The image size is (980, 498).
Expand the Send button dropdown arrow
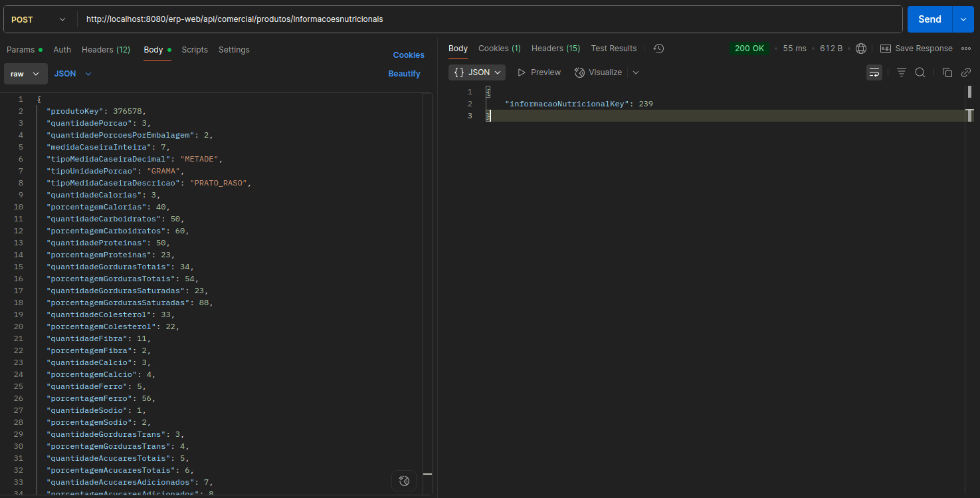[963, 19]
